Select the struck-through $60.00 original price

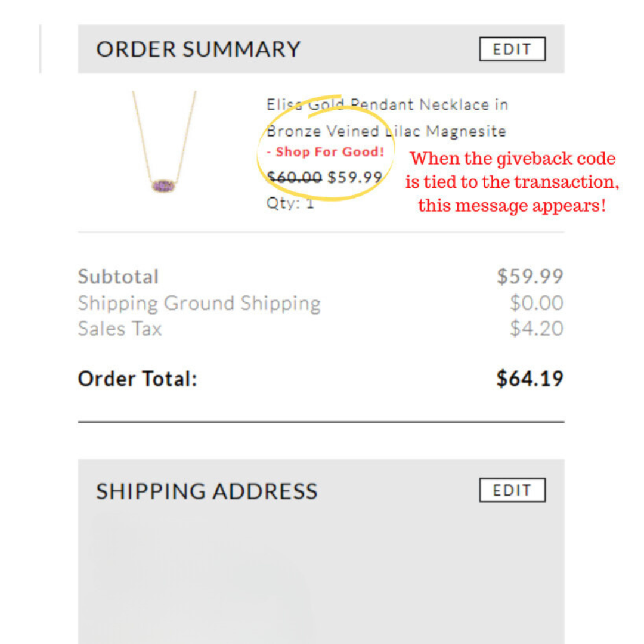click(294, 178)
